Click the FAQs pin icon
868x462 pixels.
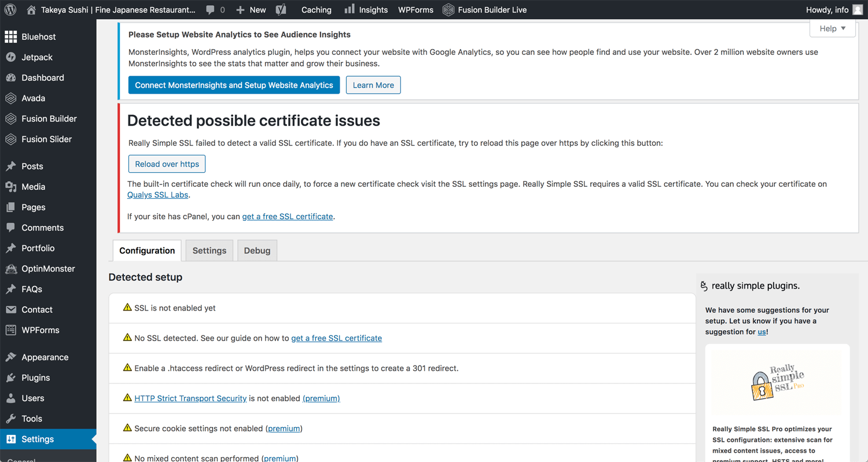(11, 289)
